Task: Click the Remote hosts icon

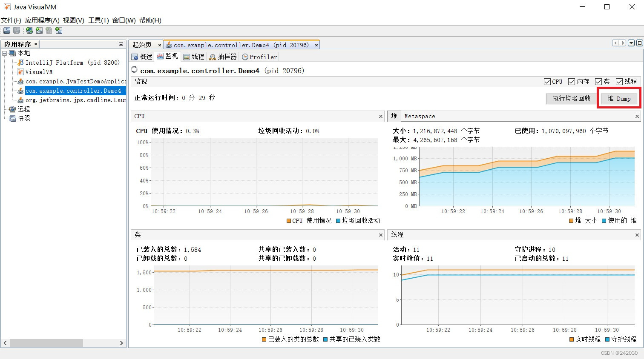Action: pyautogui.click(x=12, y=109)
